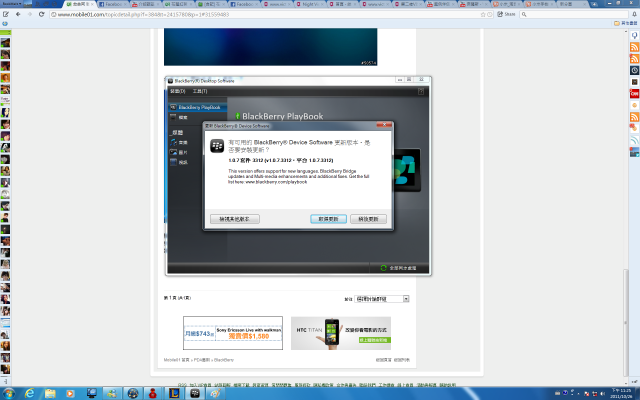Select BlackBerry PlayBook in Desktop Software sidebar
640x400 pixels.
tap(198, 107)
